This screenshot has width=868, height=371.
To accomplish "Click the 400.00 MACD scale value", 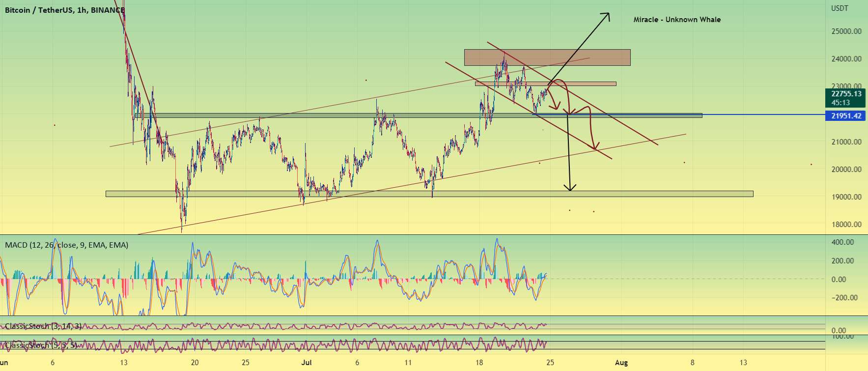I will pos(842,242).
